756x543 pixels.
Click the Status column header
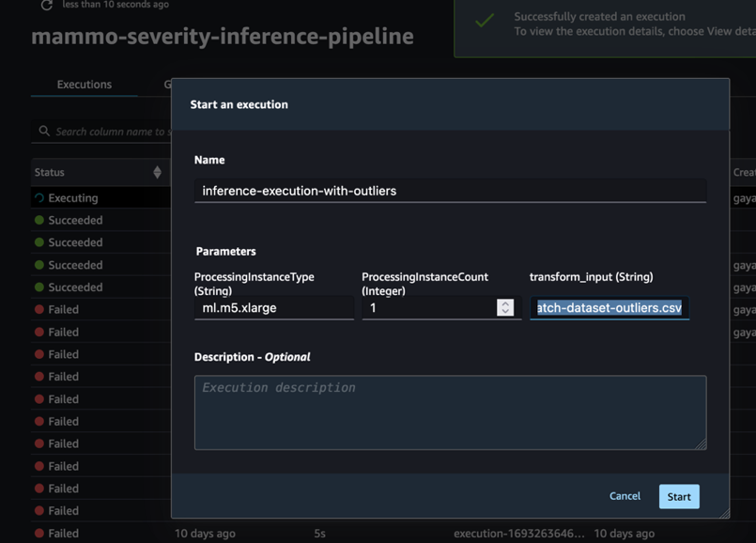[x=50, y=172]
